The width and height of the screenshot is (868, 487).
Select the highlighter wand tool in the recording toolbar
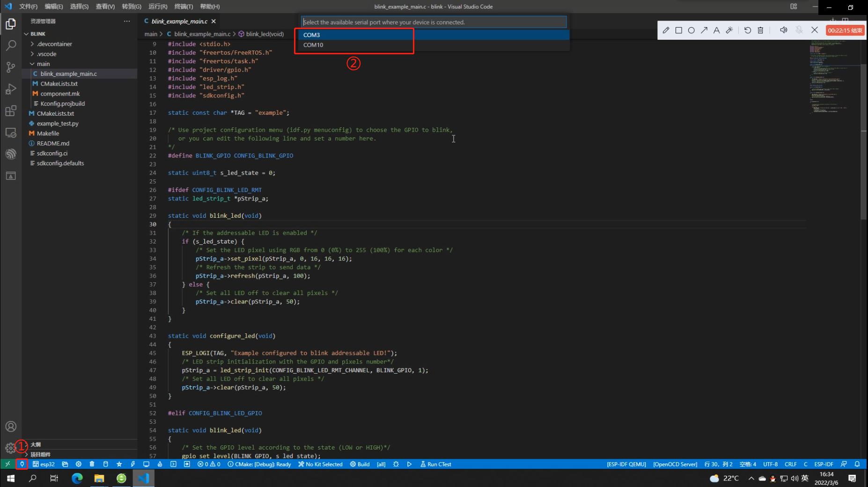729,30
